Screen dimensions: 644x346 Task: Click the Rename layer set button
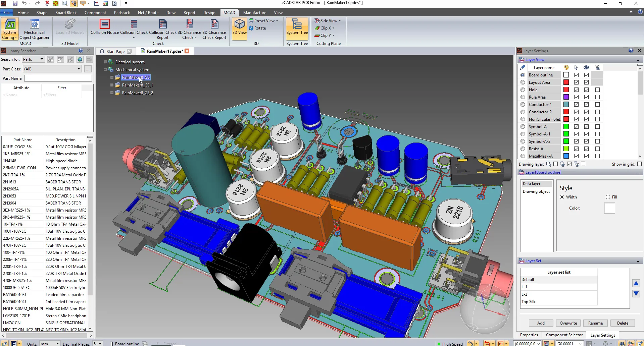[595, 323]
